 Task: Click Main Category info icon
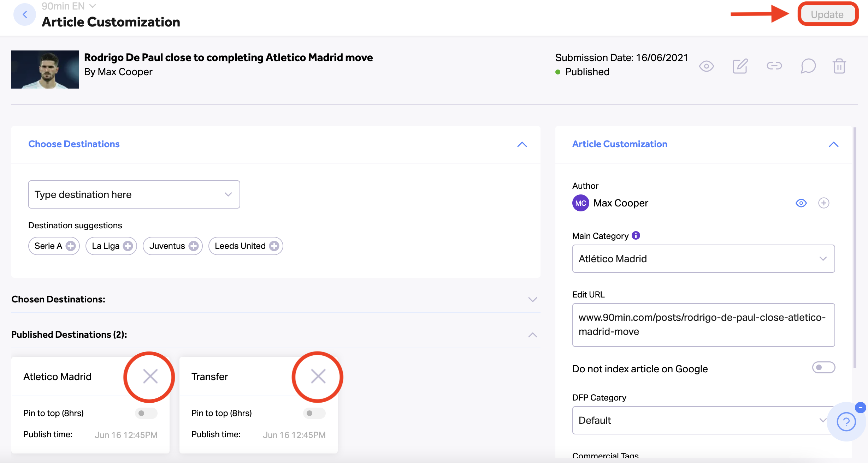(636, 235)
